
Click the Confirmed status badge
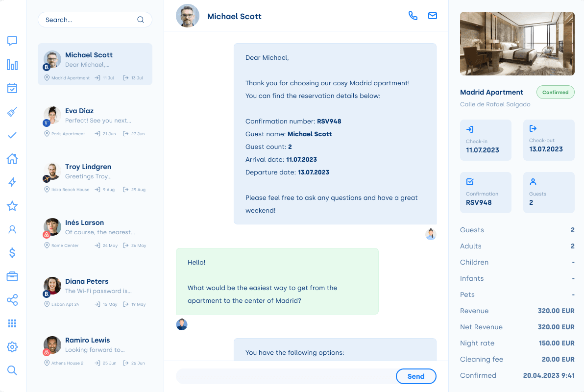(x=555, y=92)
